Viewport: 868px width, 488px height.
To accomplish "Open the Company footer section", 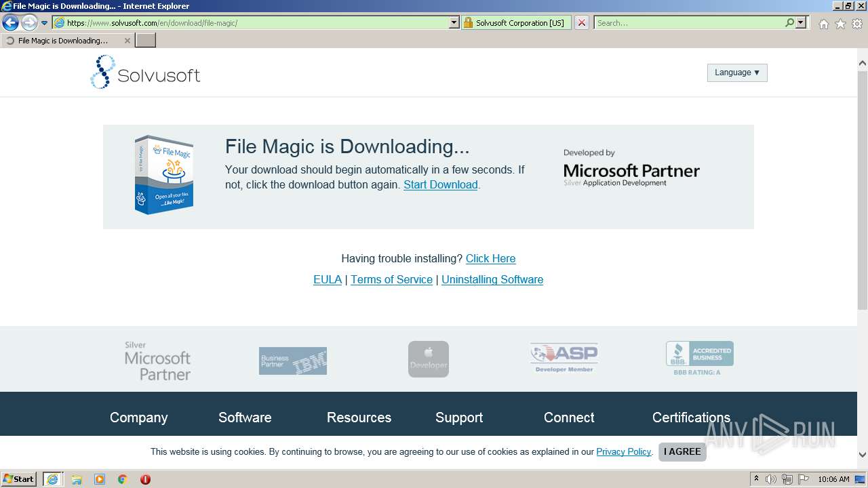I will click(138, 418).
